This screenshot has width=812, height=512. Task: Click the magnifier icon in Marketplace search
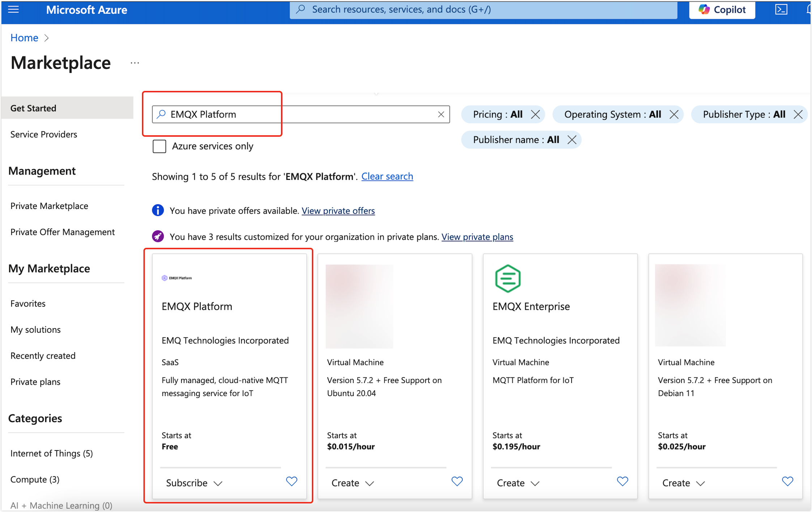tap(161, 114)
